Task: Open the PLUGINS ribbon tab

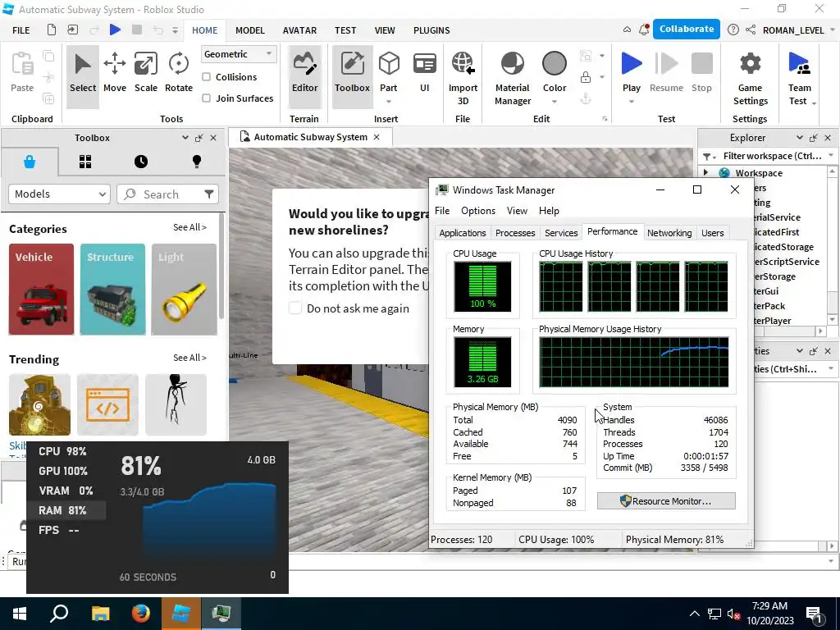Action: pos(431,30)
